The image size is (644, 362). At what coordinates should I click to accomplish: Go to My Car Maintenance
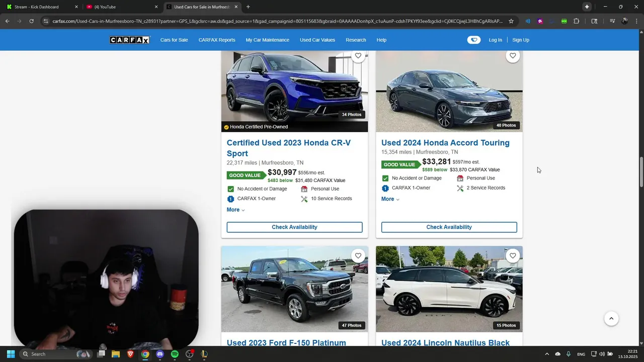coord(267,40)
